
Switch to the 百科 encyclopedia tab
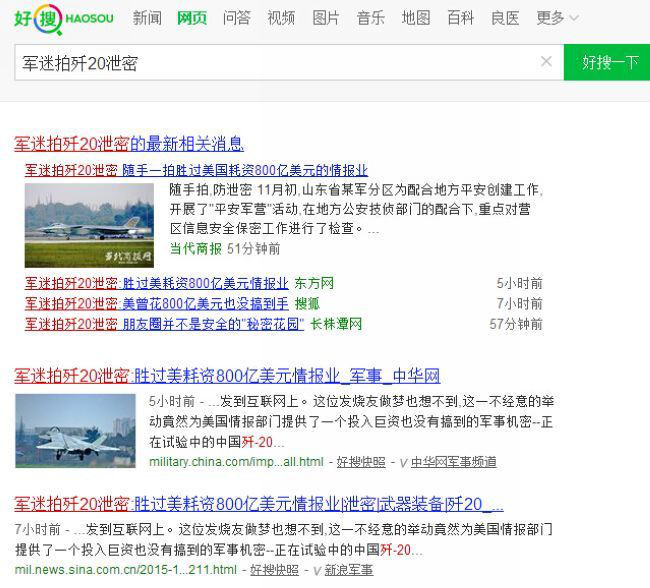point(461,18)
